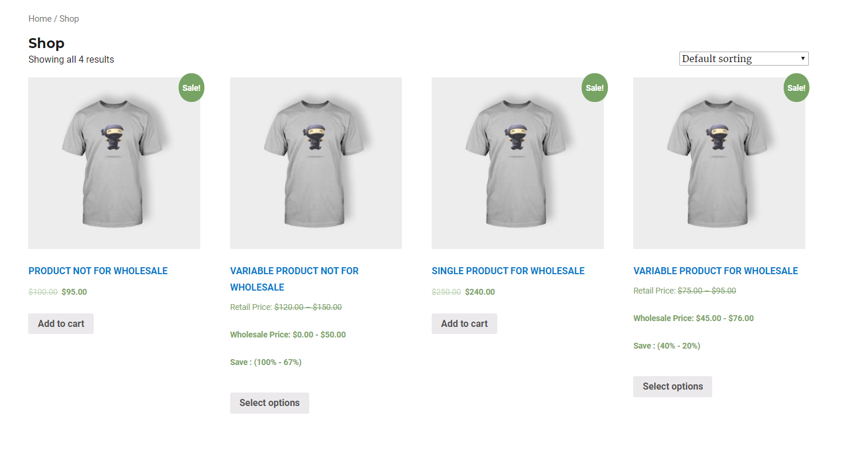Open the Single Product For Wholesale title link

click(x=508, y=271)
